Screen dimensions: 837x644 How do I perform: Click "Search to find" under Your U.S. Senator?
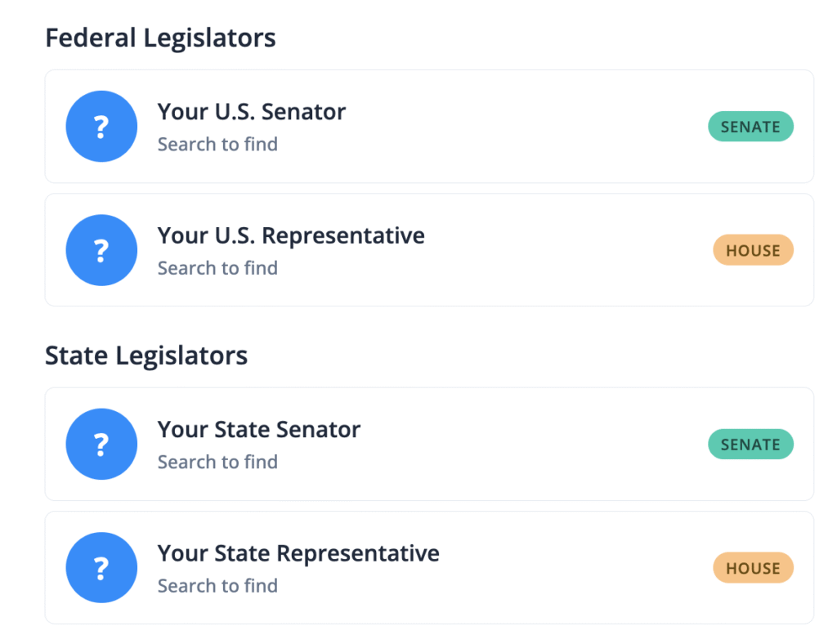(217, 145)
